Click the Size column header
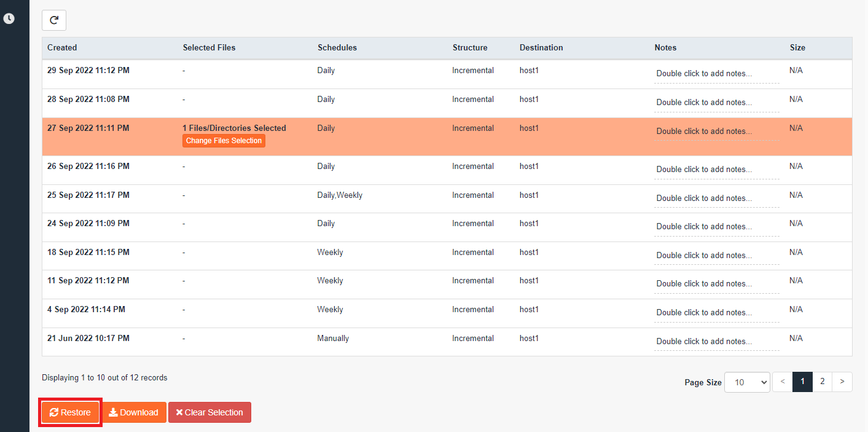868x432 pixels. click(797, 47)
